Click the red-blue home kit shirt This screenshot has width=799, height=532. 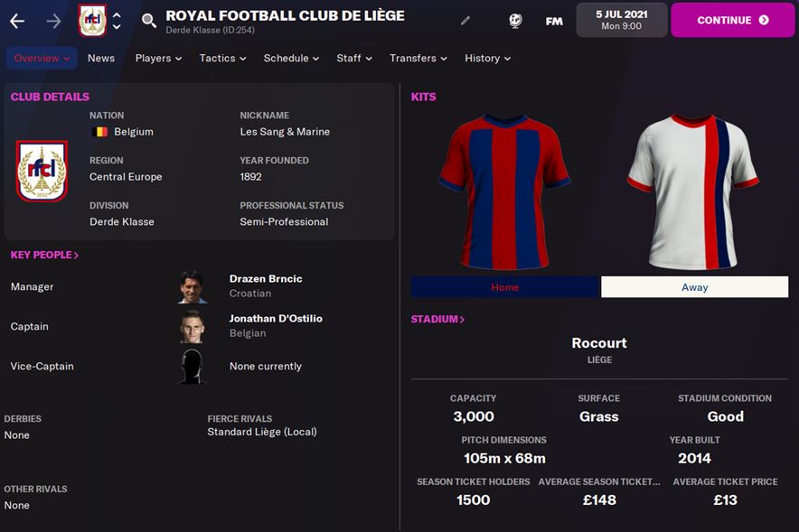[x=504, y=191]
